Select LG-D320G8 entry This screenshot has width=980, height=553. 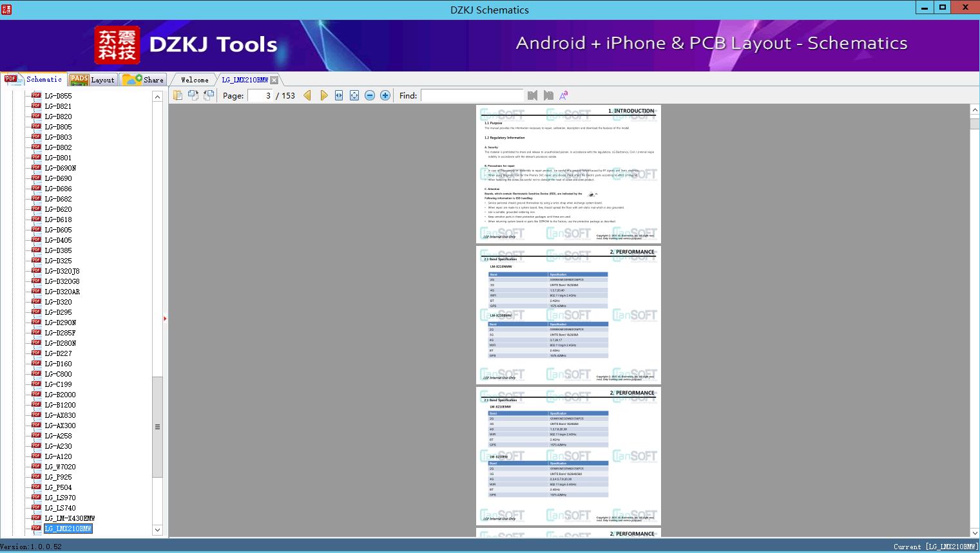(62, 281)
